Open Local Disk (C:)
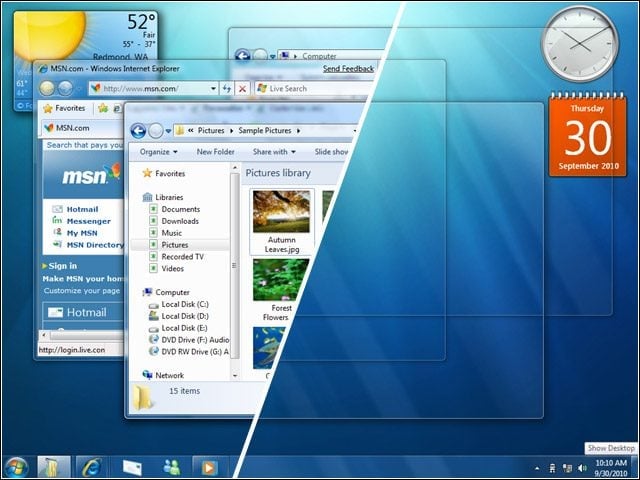 [x=179, y=304]
